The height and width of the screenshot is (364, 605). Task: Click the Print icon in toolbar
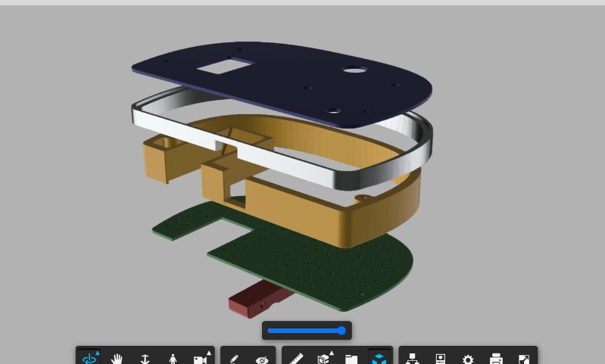tap(496, 359)
